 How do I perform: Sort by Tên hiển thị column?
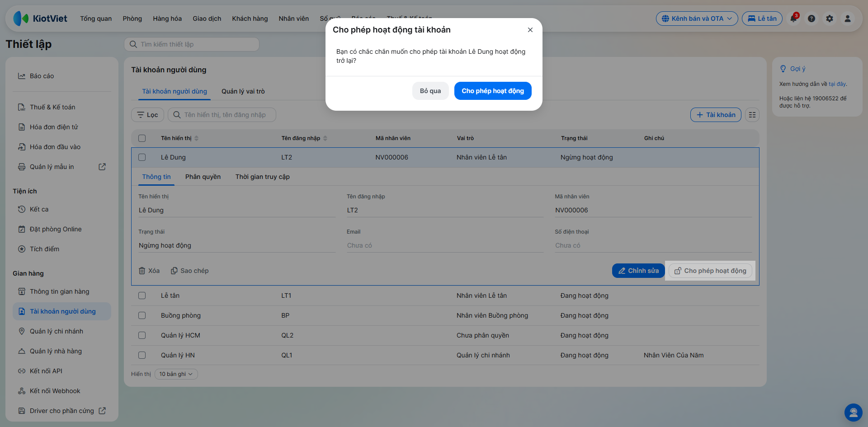click(x=179, y=138)
